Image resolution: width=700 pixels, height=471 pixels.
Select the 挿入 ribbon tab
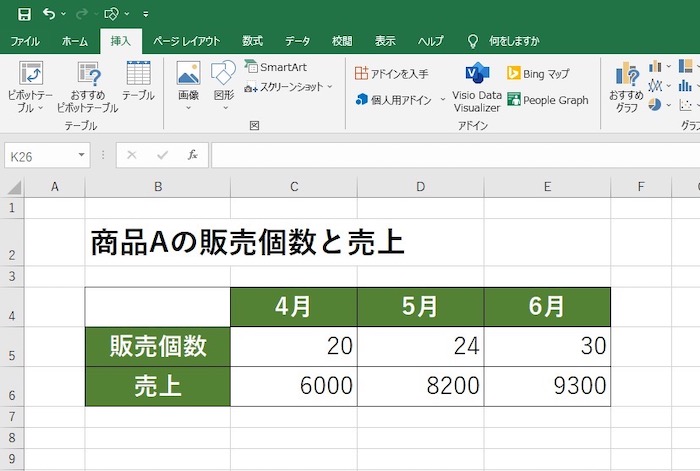point(121,41)
